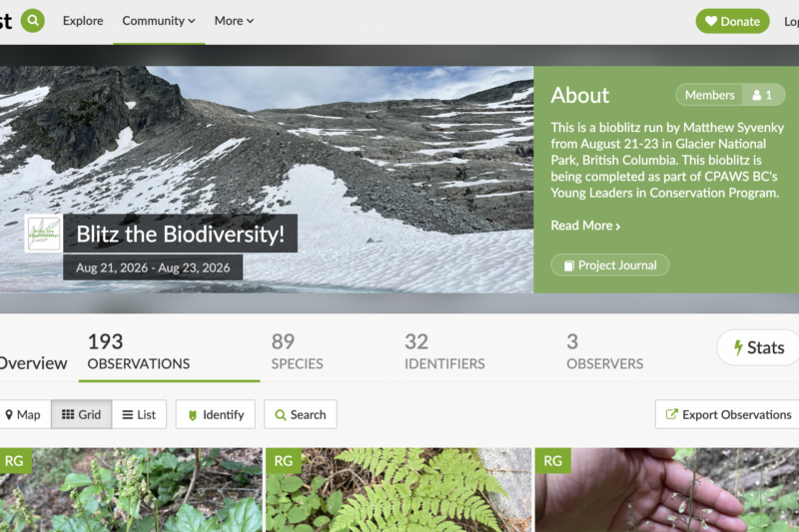799x532 pixels.
Task: Open the observation photo with a hand
Action: tap(667, 490)
